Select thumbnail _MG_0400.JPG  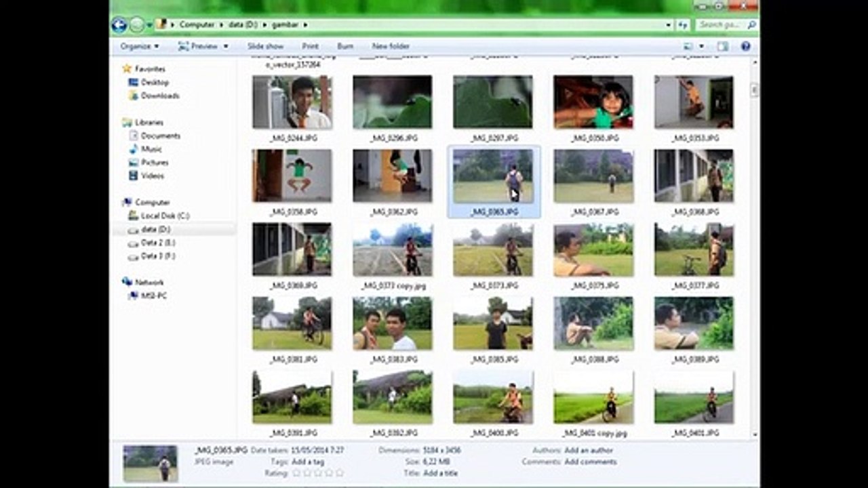click(x=493, y=397)
